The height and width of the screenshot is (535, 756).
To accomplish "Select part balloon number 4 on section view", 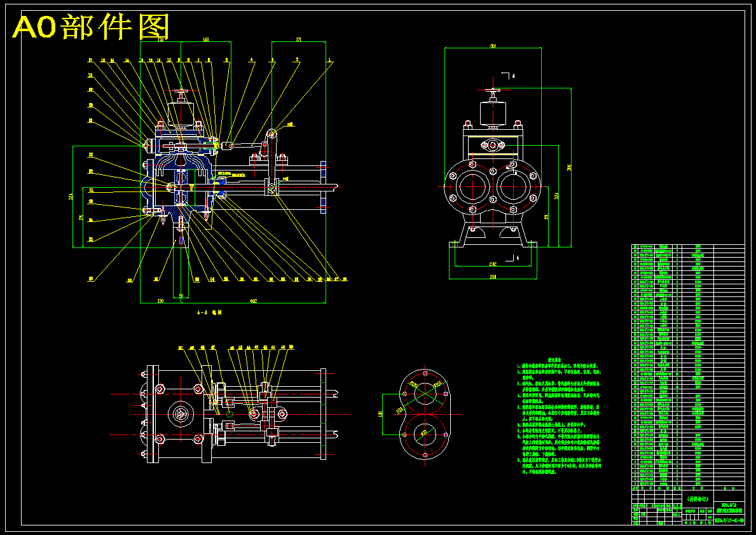I will (251, 60).
